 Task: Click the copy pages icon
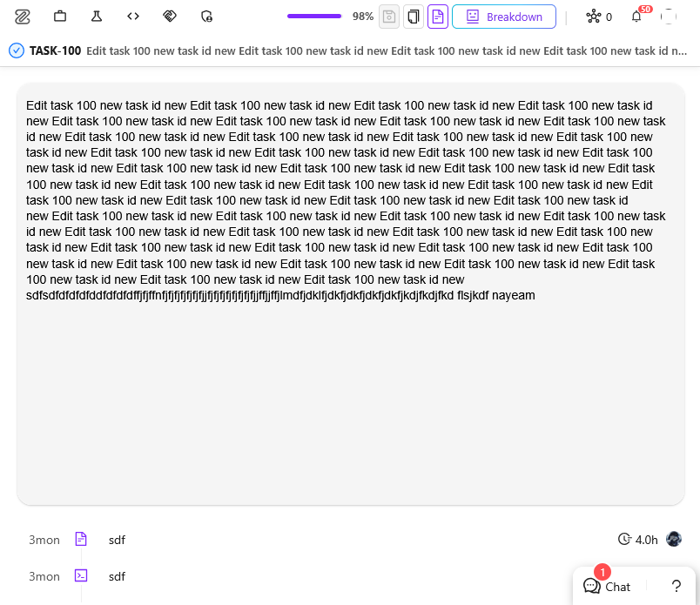(414, 17)
